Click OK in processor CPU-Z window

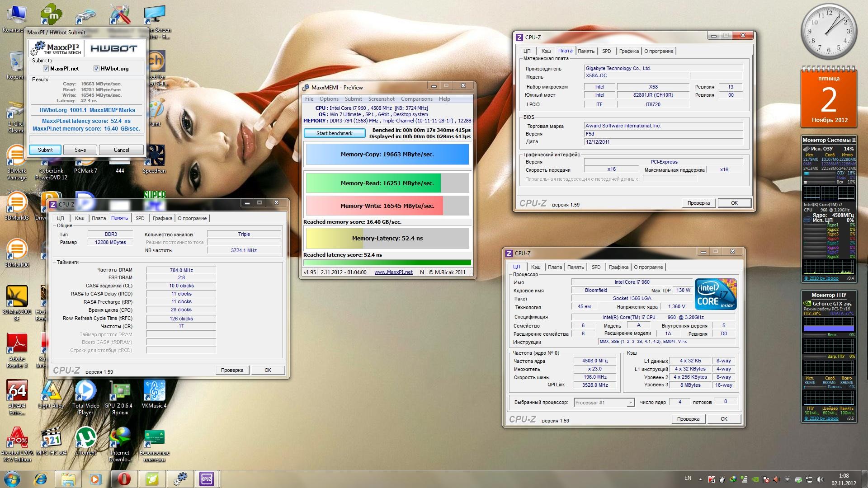pyautogui.click(x=724, y=419)
